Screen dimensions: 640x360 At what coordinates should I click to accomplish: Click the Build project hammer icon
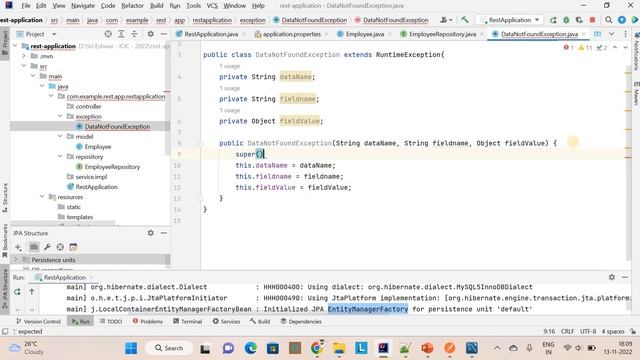point(465,20)
